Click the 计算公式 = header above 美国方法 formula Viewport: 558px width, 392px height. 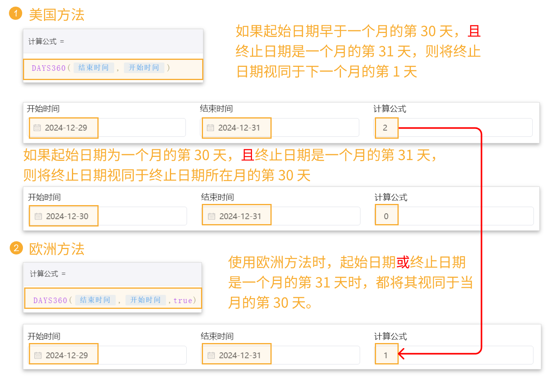46,42
